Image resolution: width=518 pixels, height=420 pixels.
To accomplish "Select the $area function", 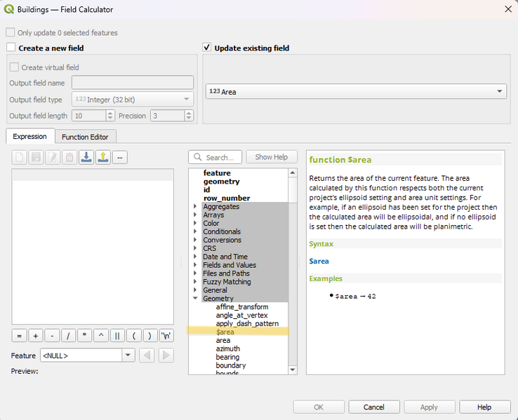I will pos(225,332).
